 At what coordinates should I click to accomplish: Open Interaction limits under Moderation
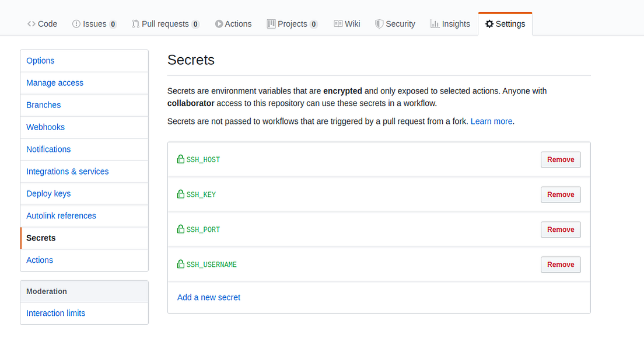(55, 313)
